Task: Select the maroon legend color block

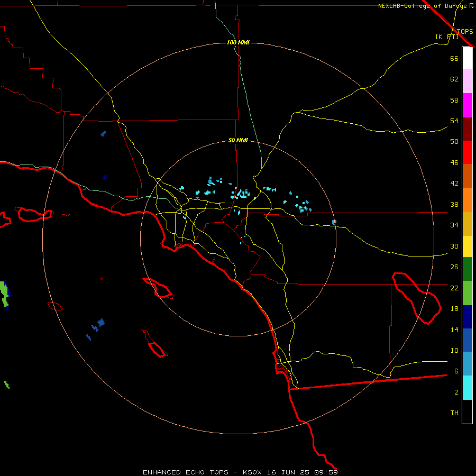Action: point(467,129)
